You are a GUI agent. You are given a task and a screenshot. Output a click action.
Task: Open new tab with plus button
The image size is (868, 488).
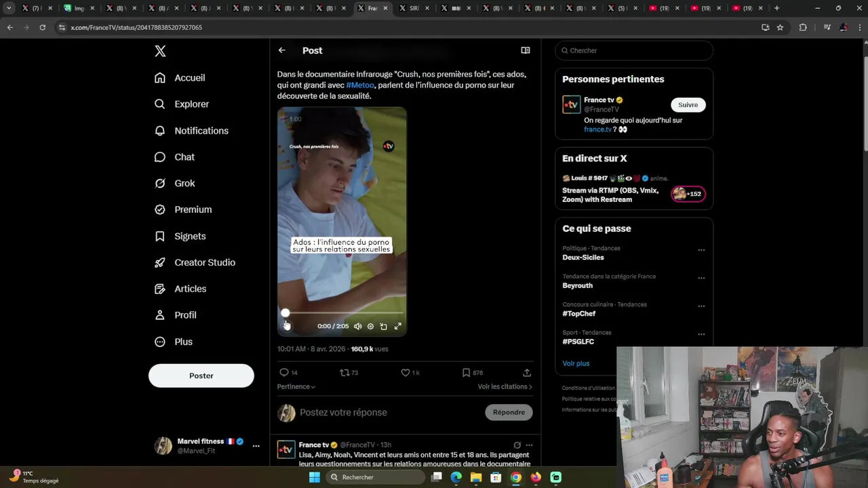(x=776, y=8)
